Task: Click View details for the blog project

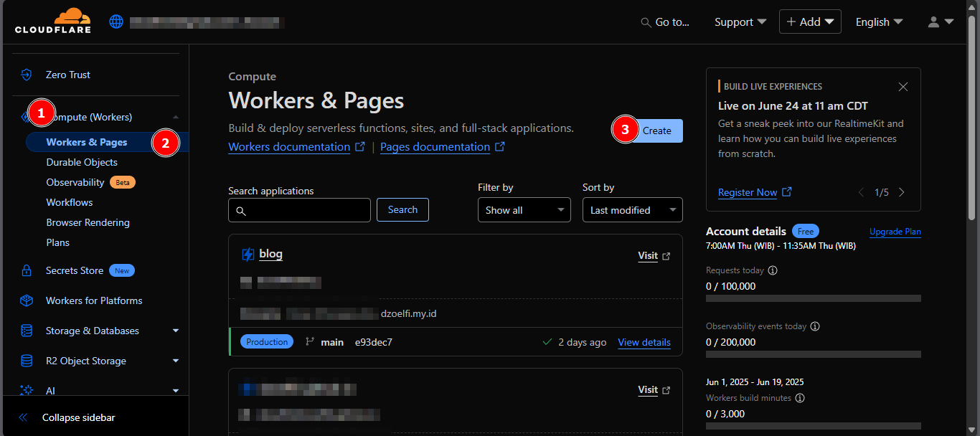Action: (644, 342)
